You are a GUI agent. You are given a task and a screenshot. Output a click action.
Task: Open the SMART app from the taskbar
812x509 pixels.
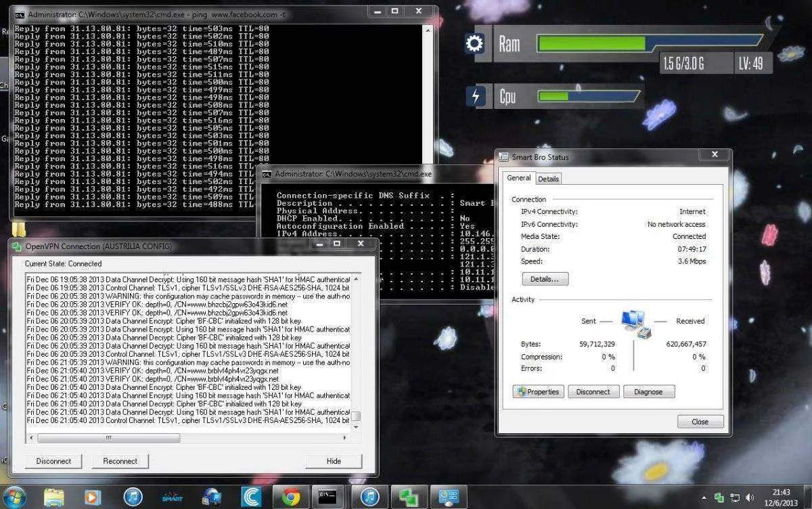172,497
